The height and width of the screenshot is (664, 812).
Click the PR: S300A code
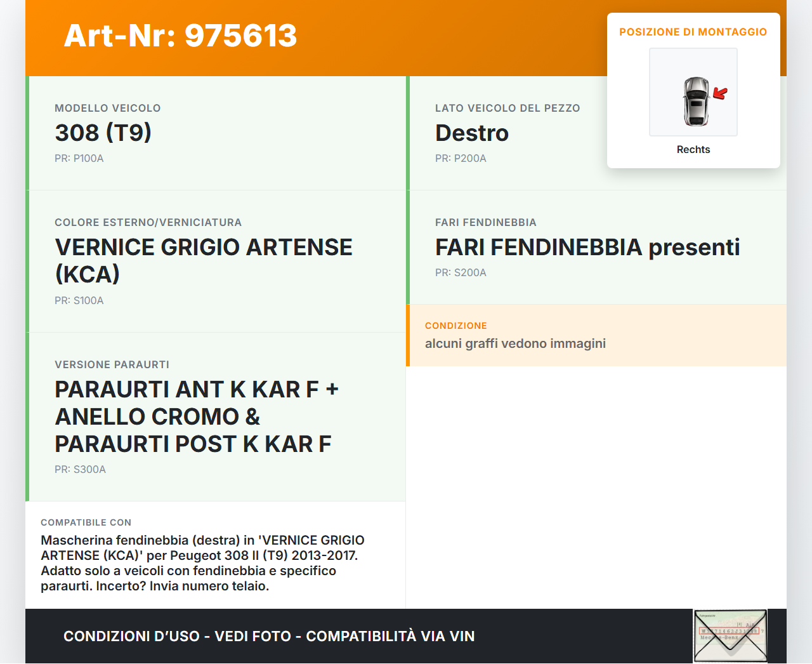[80, 469]
